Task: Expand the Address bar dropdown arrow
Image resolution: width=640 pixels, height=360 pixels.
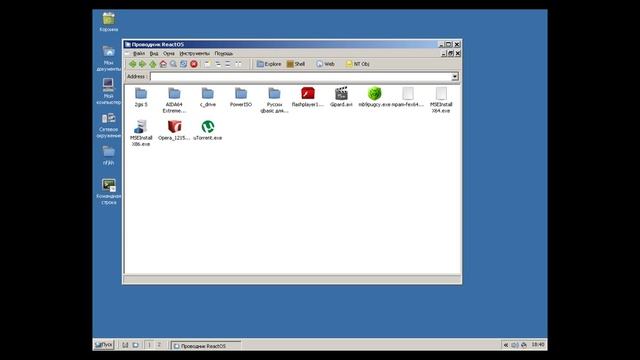Action: point(455,77)
